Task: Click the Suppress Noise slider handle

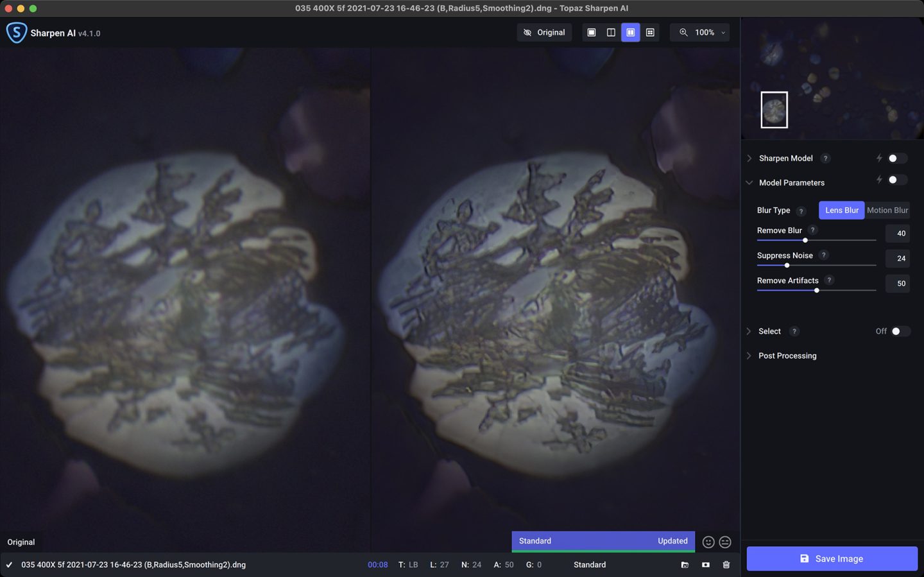Action: [787, 265]
